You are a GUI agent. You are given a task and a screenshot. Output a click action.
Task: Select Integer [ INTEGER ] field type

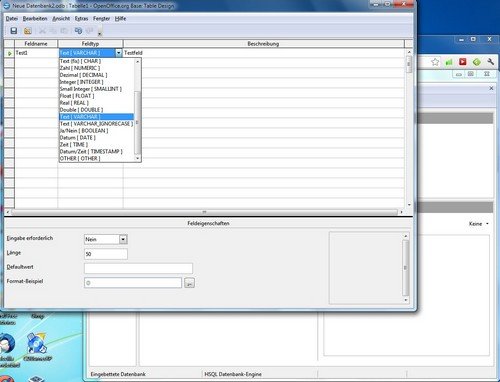[97, 82]
